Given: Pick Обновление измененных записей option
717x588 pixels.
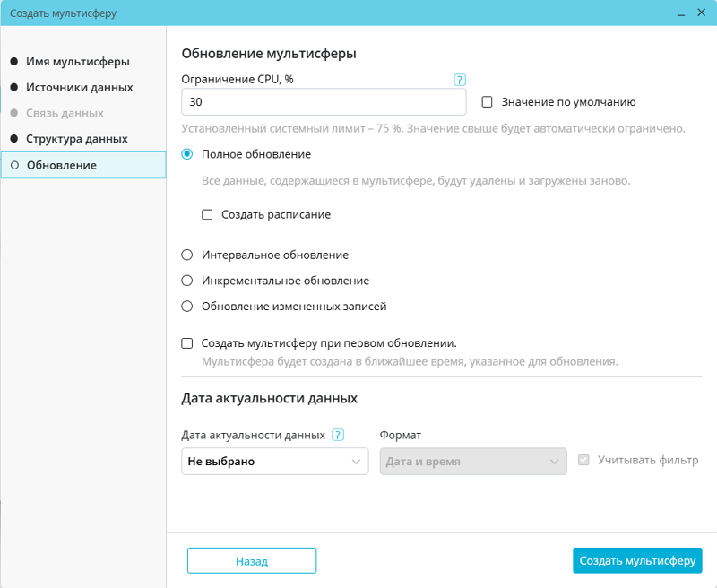Looking at the screenshot, I should click(x=187, y=307).
